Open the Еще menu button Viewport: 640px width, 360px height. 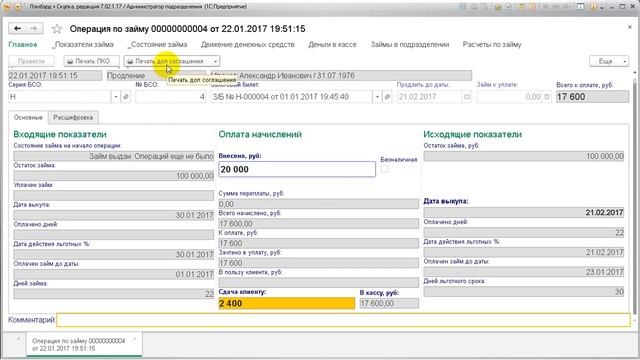point(609,61)
